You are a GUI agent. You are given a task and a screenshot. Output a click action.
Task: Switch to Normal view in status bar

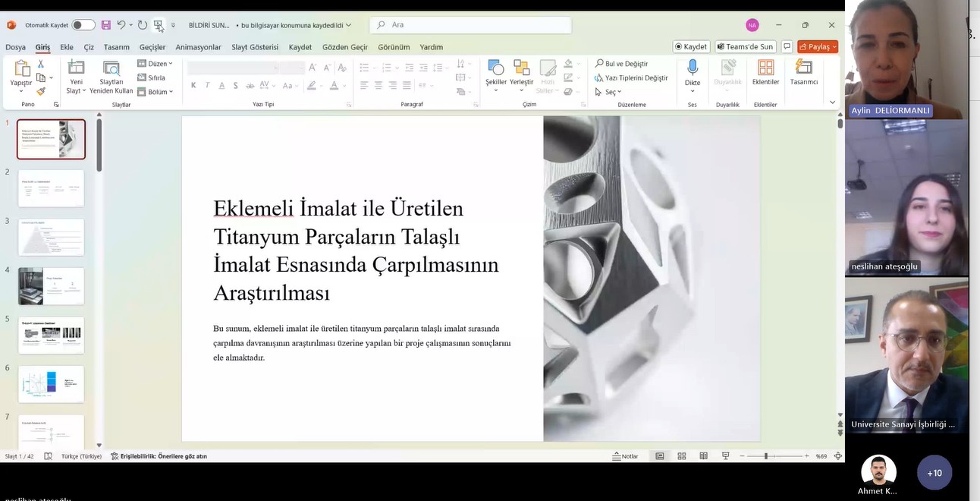click(x=660, y=456)
